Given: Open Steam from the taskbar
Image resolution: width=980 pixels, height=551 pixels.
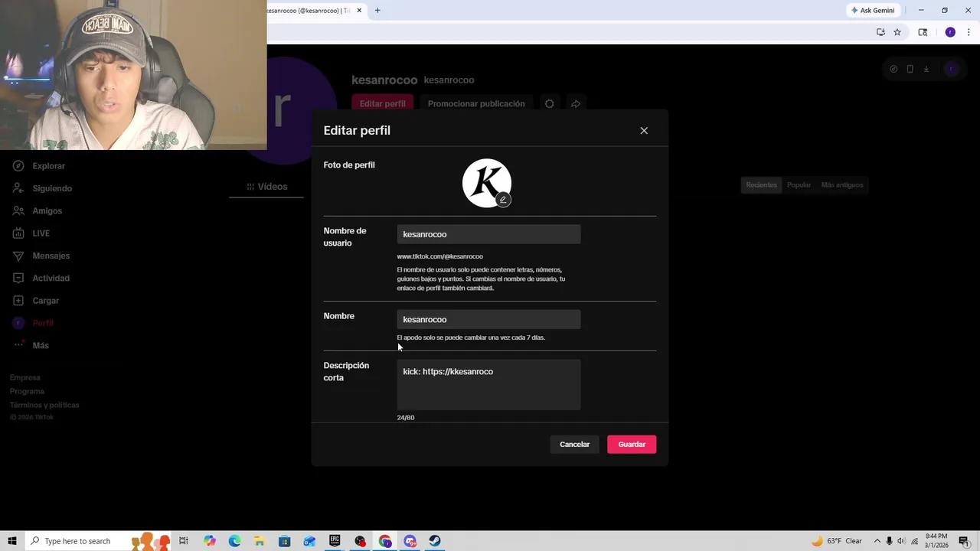Looking at the screenshot, I should 435,541.
